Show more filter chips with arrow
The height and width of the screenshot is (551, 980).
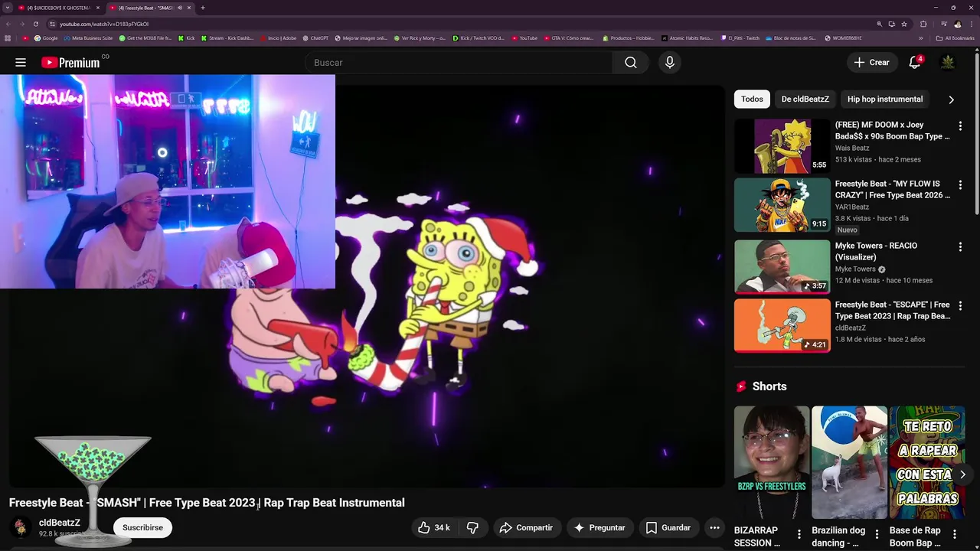[x=951, y=99]
